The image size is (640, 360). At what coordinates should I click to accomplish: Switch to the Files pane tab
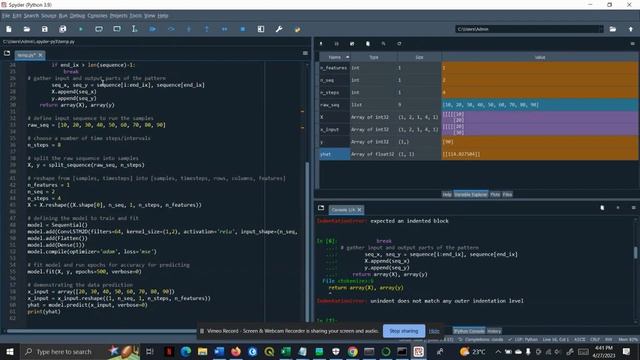coord(507,195)
